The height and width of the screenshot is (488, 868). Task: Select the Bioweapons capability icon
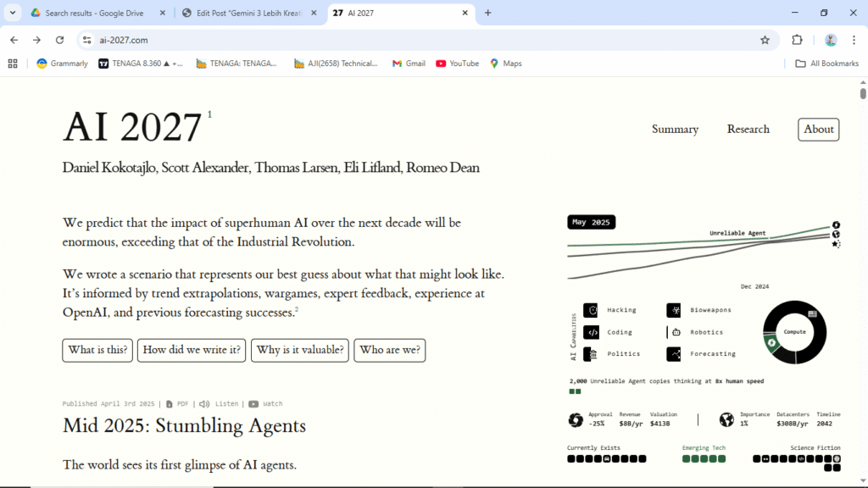point(674,310)
